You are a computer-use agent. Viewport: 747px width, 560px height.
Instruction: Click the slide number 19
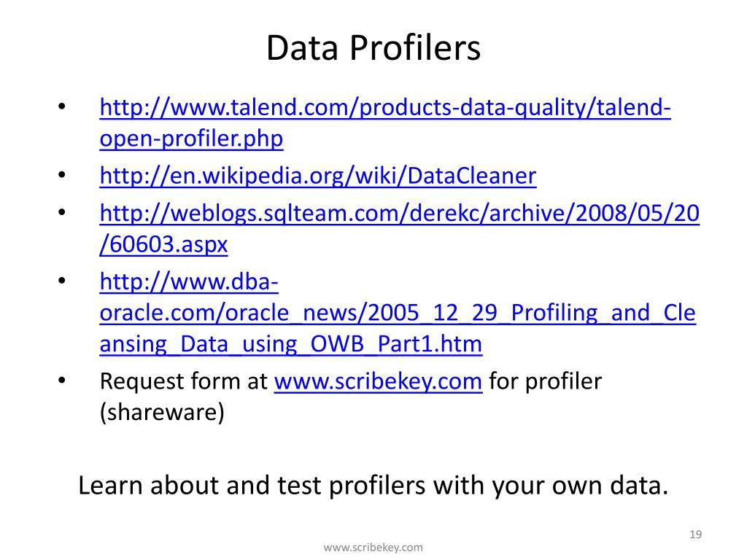tap(695, 534)
